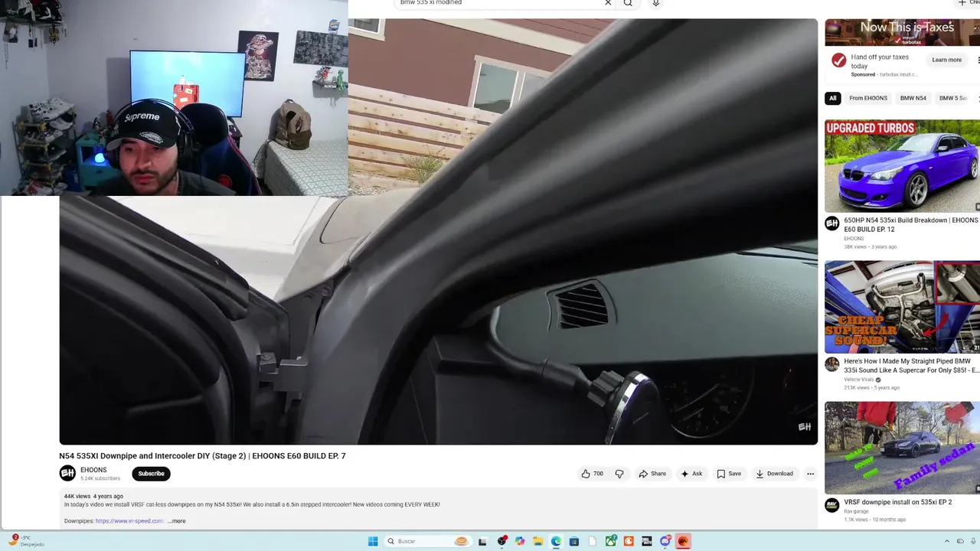
Task: Open the Ask AI button
Action: click(691, 474)
